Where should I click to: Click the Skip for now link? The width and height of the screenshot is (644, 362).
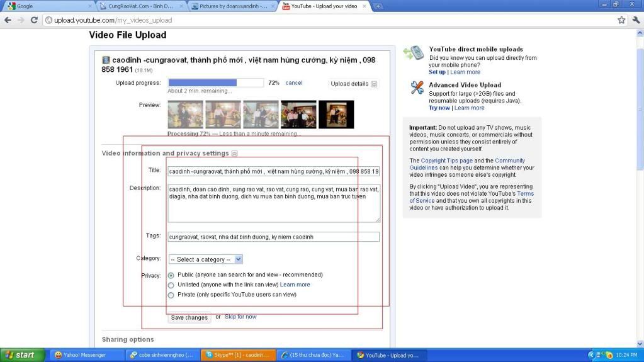[240, 317]
